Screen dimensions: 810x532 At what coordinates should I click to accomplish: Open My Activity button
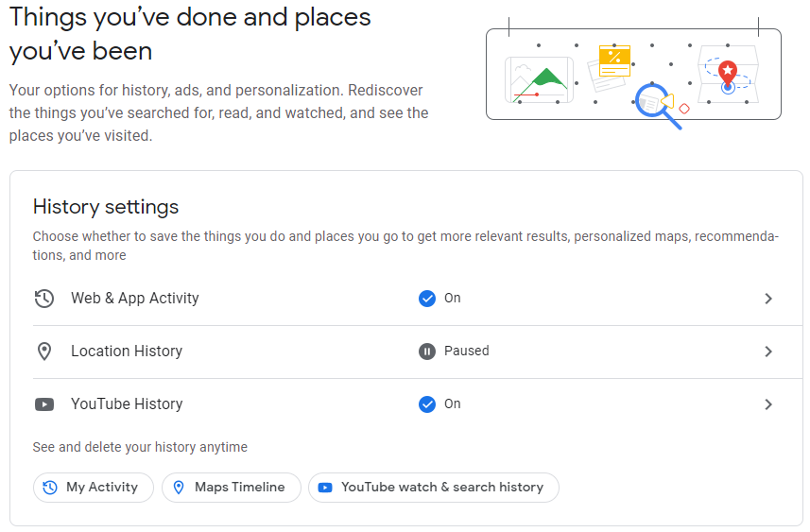(x=94, y=488)
